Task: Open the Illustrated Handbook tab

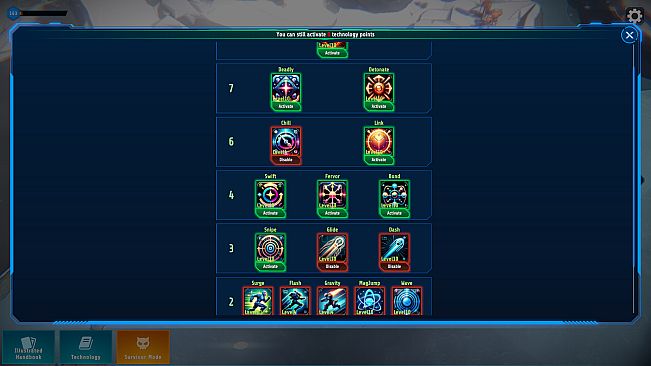Action: point(28,348)
